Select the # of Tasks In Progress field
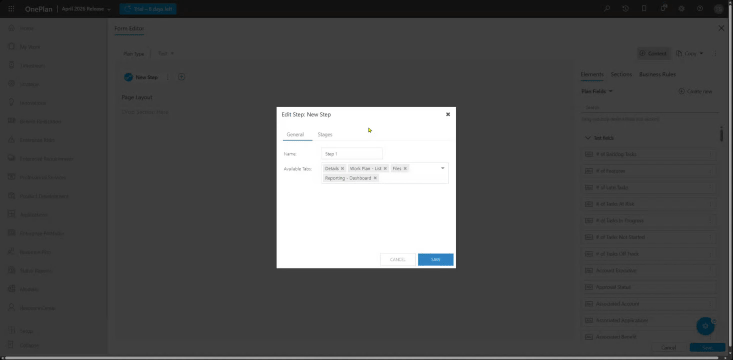The image size is (733, 360). pyautogui.click(x=649, y=221)
